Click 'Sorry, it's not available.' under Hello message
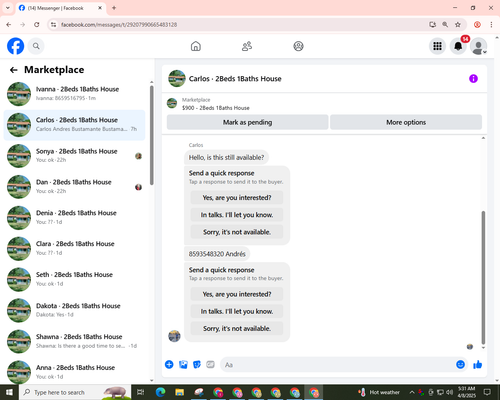The height and width of the screenshot is (400, 500). (237, 232)
